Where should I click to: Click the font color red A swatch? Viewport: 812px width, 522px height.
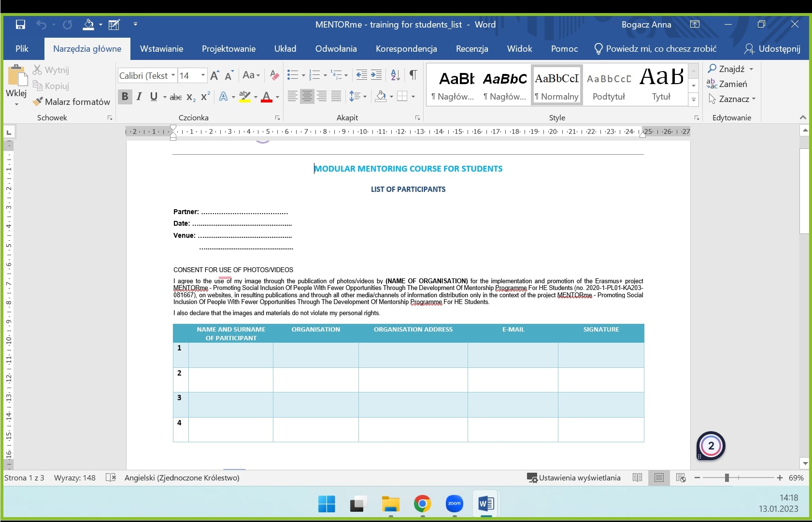[266, 97]
